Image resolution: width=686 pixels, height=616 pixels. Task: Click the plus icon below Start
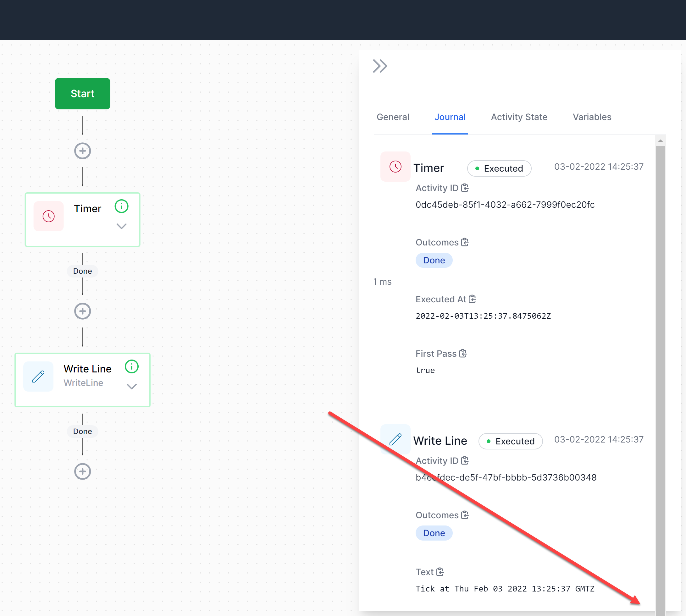tap(82, 151)
